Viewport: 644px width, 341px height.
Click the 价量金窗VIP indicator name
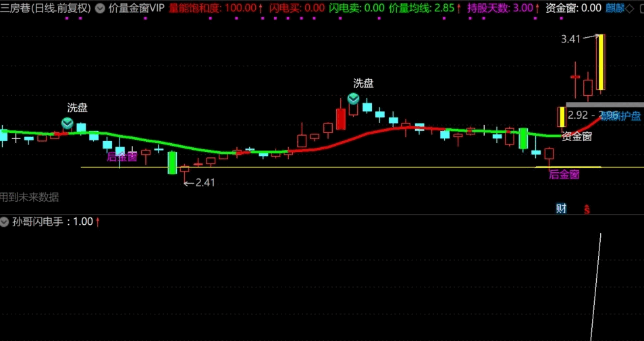[x=136, y=8]
